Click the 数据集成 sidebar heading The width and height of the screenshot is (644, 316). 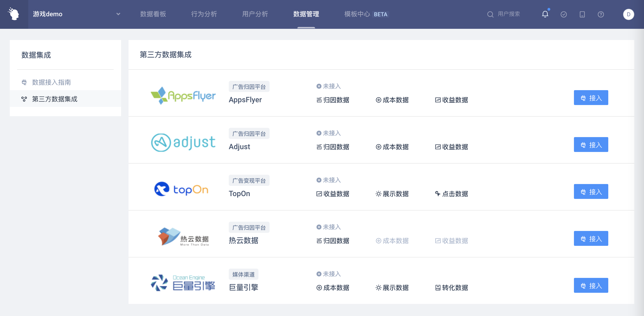(x=36, y=55)
